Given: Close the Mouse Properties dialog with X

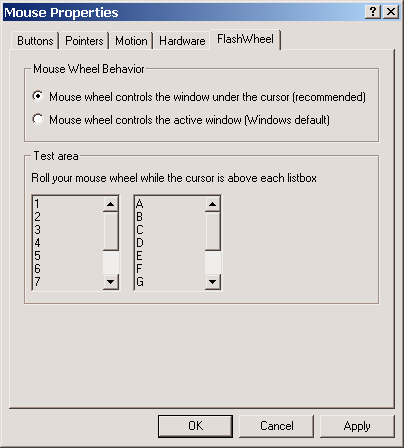Looking at the screenshot, I should coord(390,12).
